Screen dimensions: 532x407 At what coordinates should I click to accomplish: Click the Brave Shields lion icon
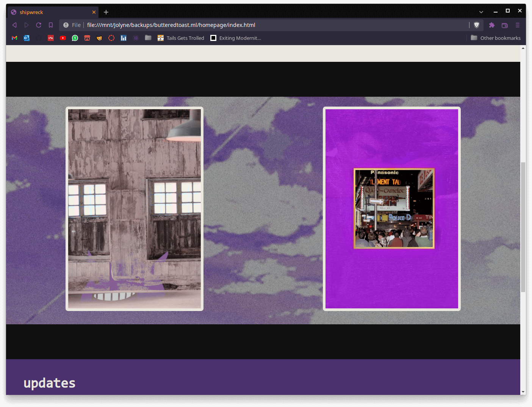click(477, 25)
